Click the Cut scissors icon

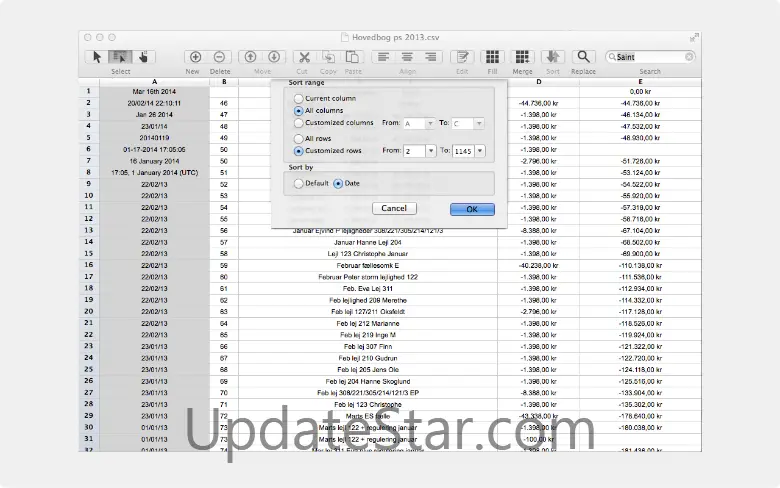click(x=304, y=57)
